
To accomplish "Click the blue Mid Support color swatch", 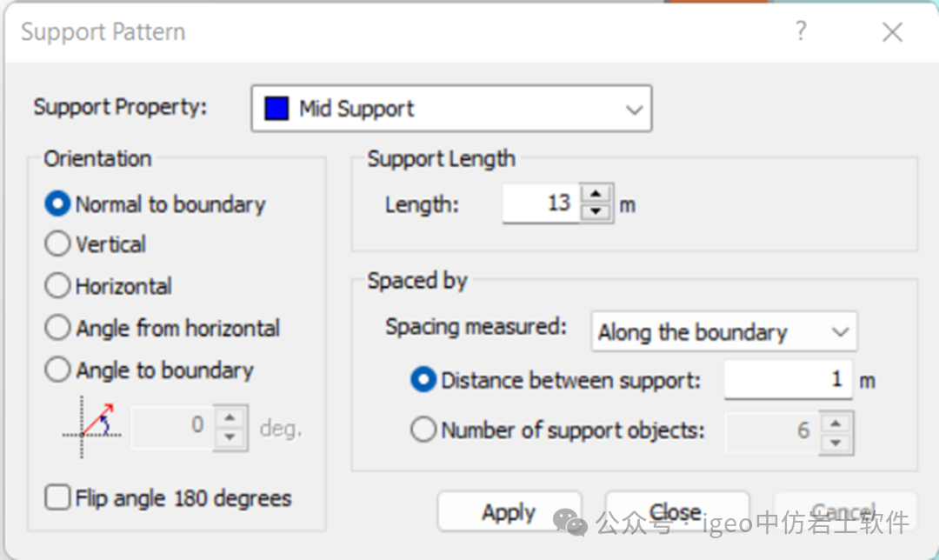I will pyautogui.click(x=276, y=109).
